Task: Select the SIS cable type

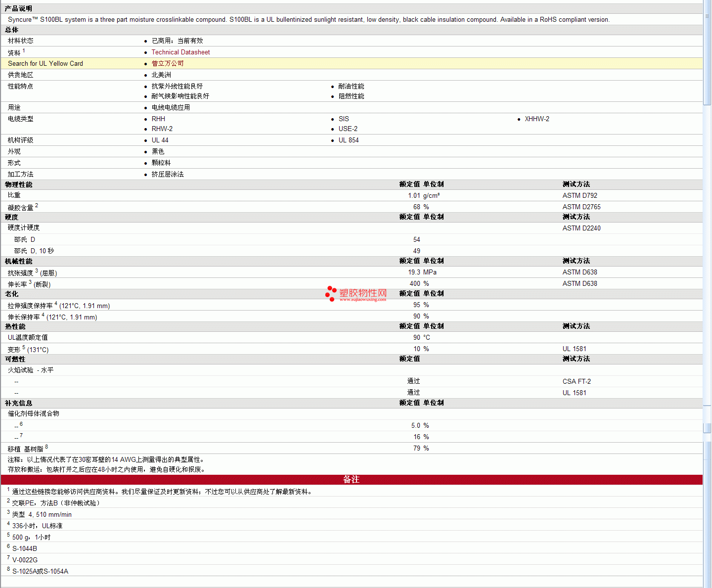Action: coord(344,119)
